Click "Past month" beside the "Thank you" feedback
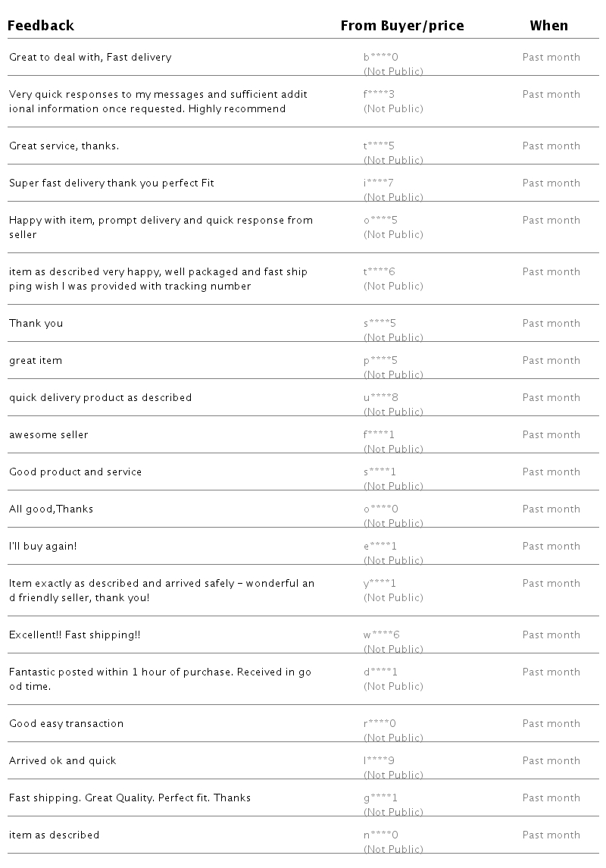 (x=551, y=324)
